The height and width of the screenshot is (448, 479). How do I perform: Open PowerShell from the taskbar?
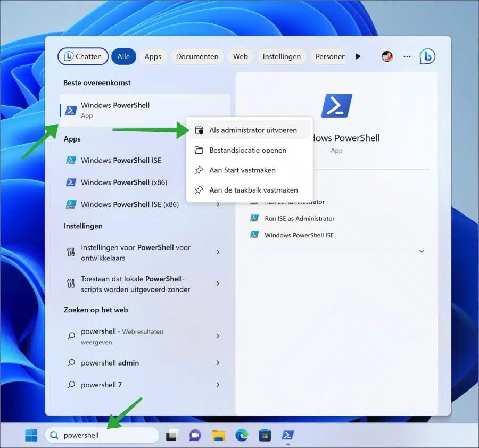tap(288, 435)
